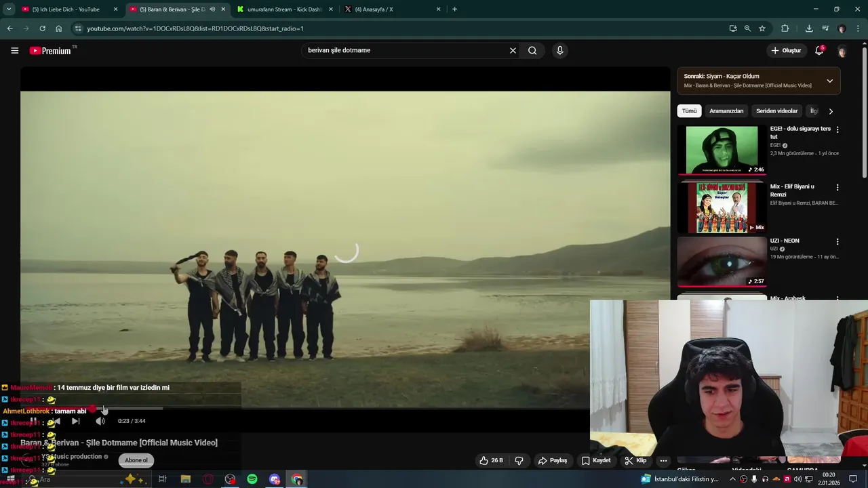Dislike the video with thumbs down

pyautogui.click(x=519, y=460)
